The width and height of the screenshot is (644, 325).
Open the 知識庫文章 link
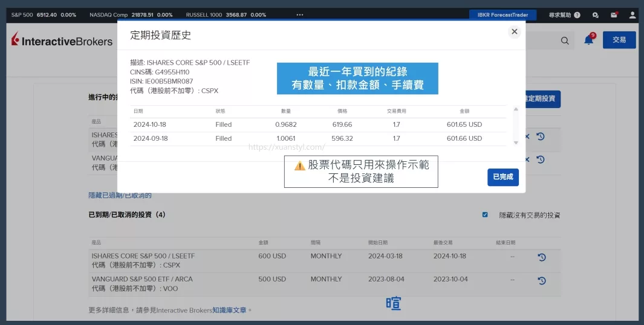tap(229, 311)
